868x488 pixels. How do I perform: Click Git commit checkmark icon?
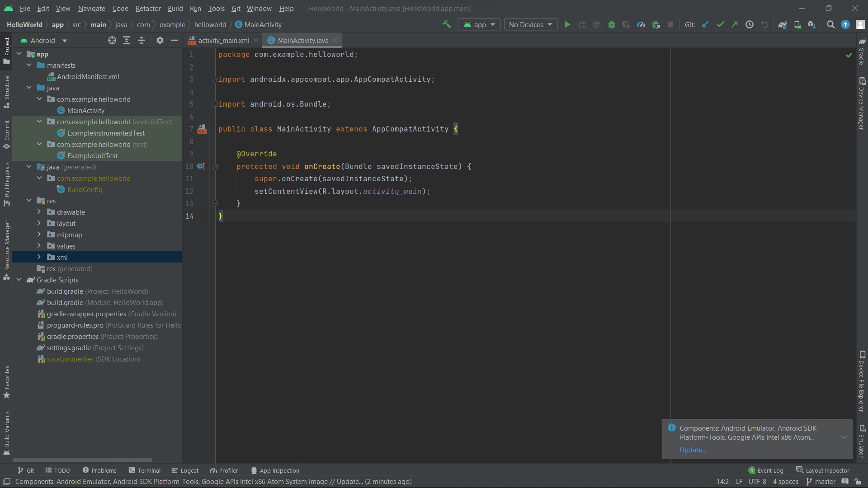pyautogui.click(x=720, y=25)
